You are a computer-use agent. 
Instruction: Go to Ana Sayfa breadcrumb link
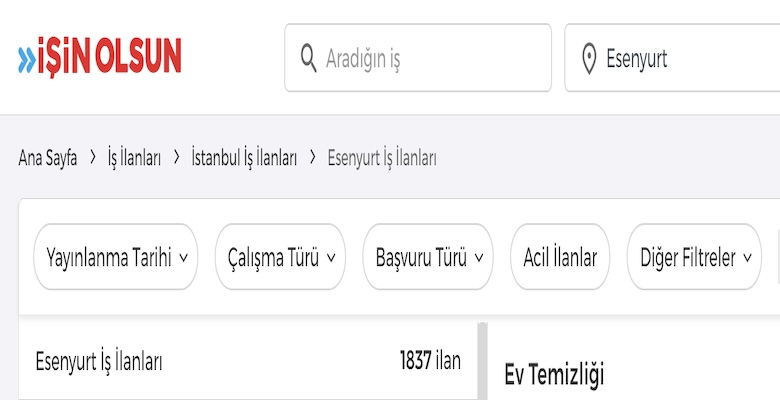point(48,158)
